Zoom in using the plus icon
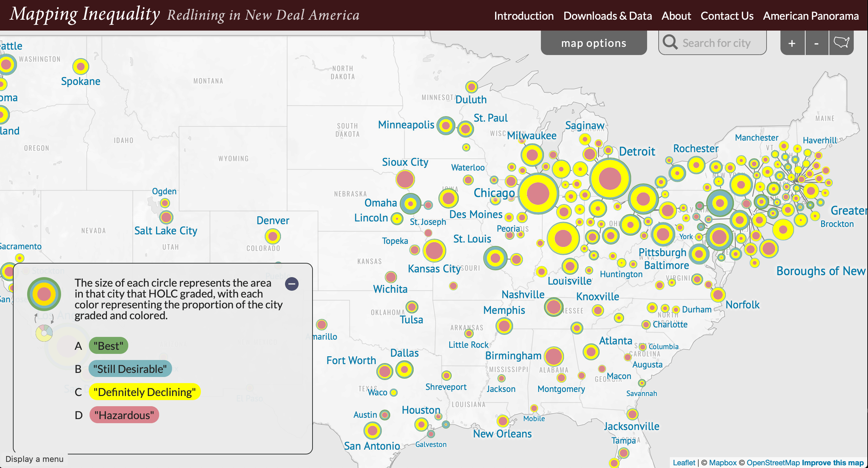This screenshot has width=868, height=468. [x=792, y=43]
